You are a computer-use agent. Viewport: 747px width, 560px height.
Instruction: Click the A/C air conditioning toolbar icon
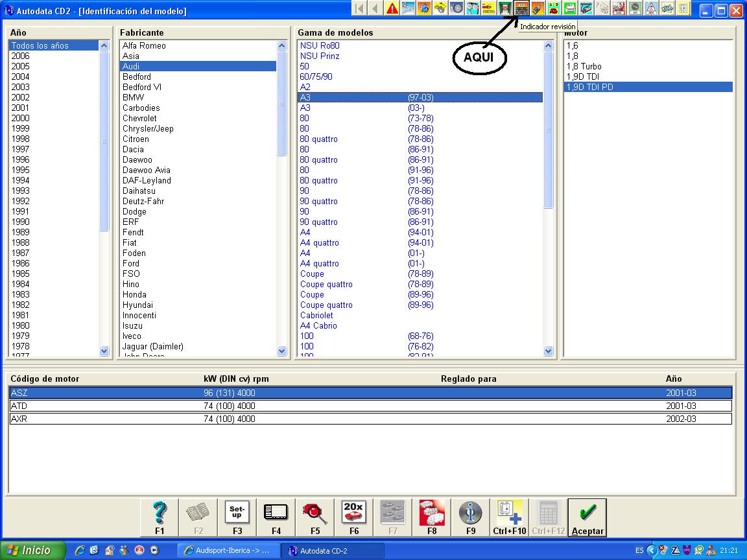pos(635,8)
